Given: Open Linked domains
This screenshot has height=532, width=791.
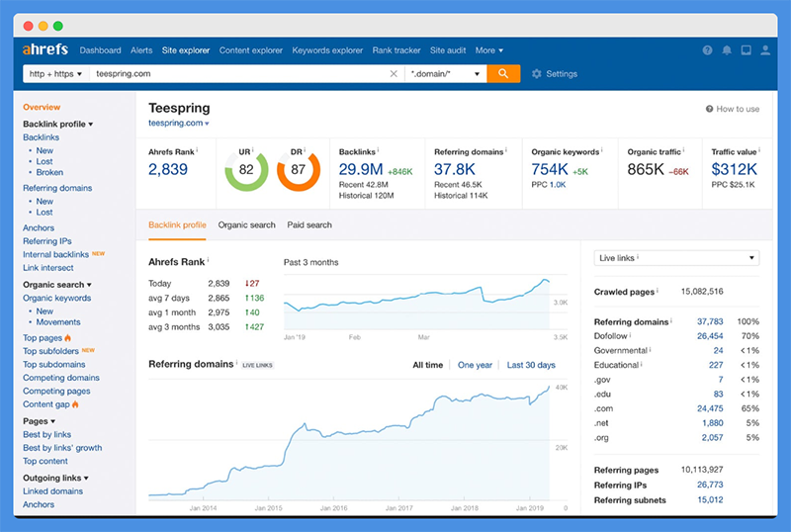Looking at the screenshot, I should [x=53, y=491].
